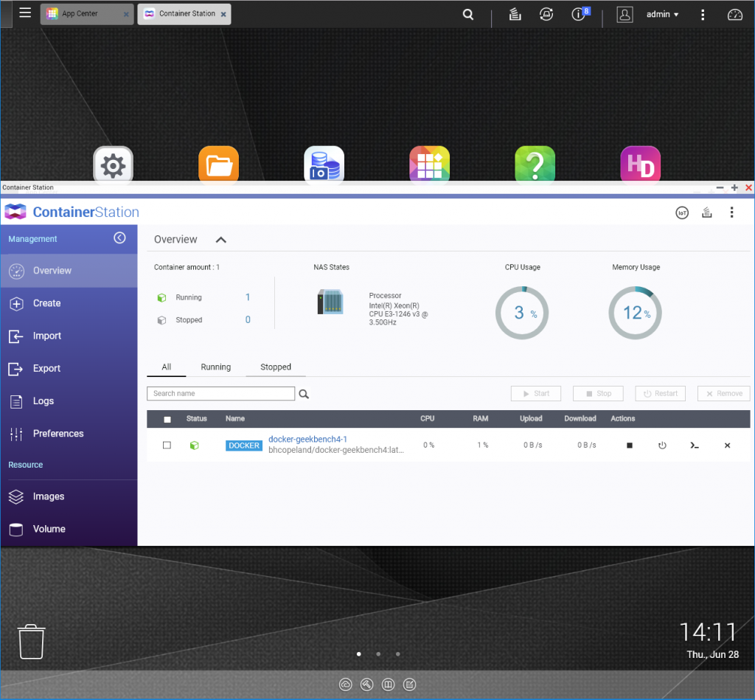Click the Remove button

(724, 394)
